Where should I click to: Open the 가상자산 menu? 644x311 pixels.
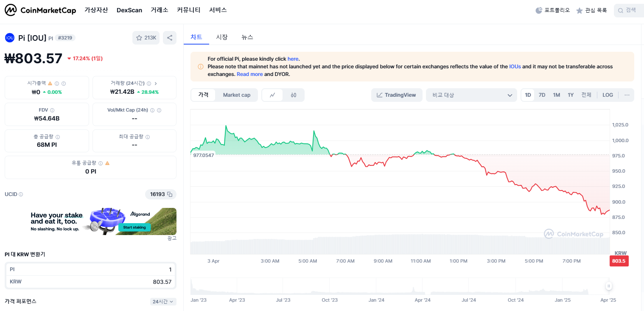click(x=96, y=10)
